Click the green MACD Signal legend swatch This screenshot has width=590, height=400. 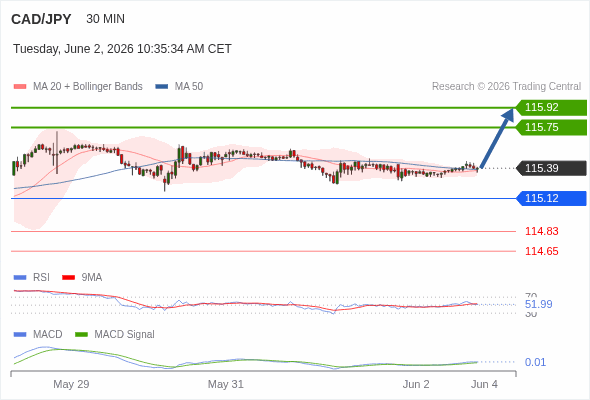81,335
